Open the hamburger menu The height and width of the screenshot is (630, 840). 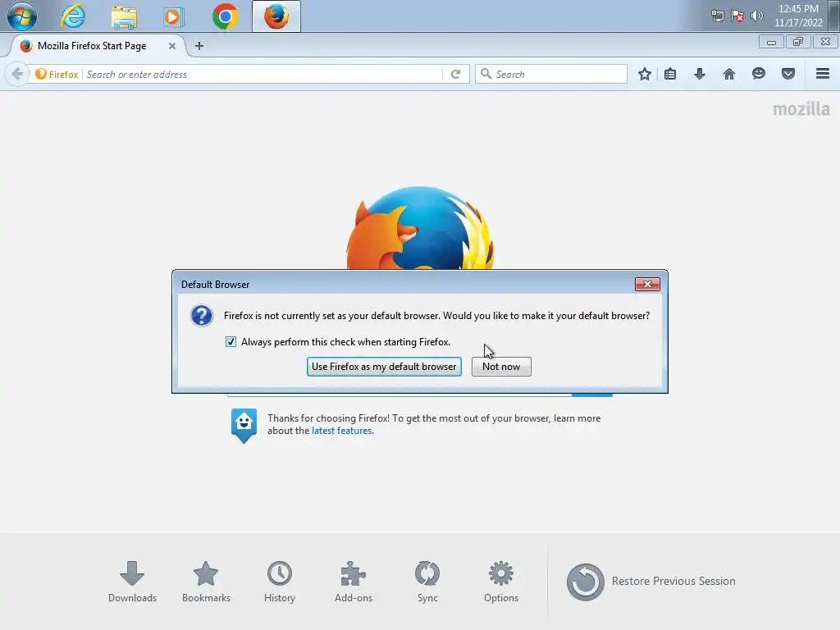coord(823,74)
